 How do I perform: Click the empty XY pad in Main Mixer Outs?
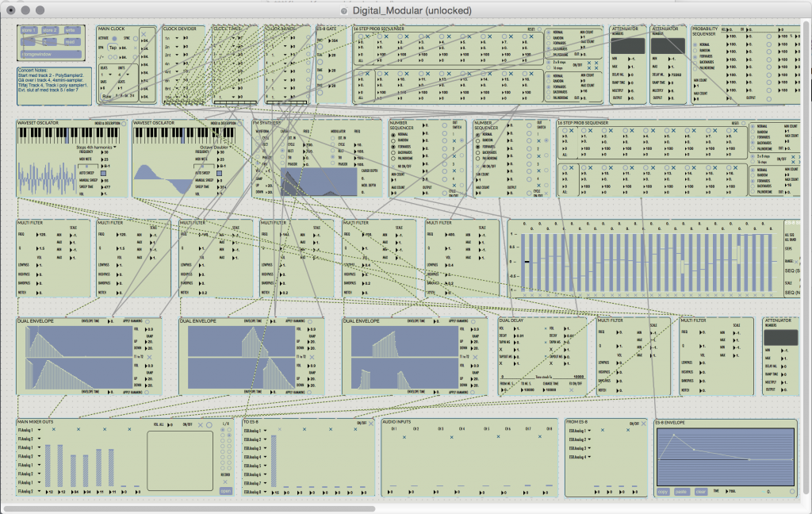click(x=180, y=461)
